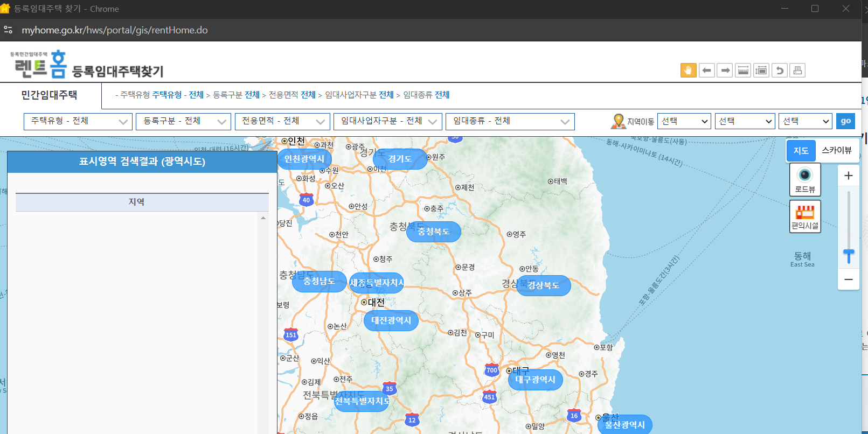
Task: Select the area measurement tool
Action: 761,70
